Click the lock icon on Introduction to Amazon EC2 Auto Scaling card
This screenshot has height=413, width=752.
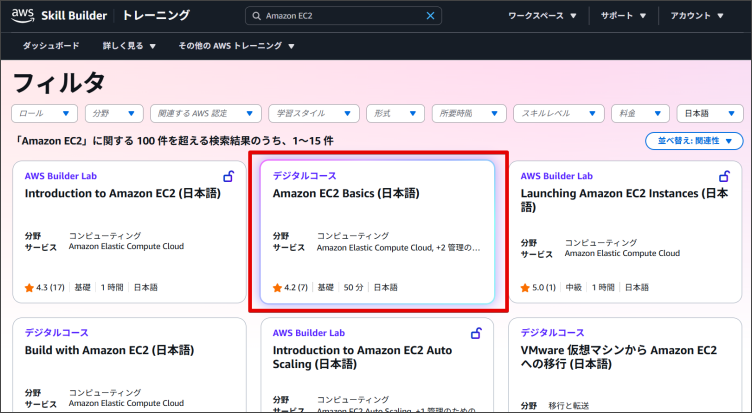tap(477, 333)
